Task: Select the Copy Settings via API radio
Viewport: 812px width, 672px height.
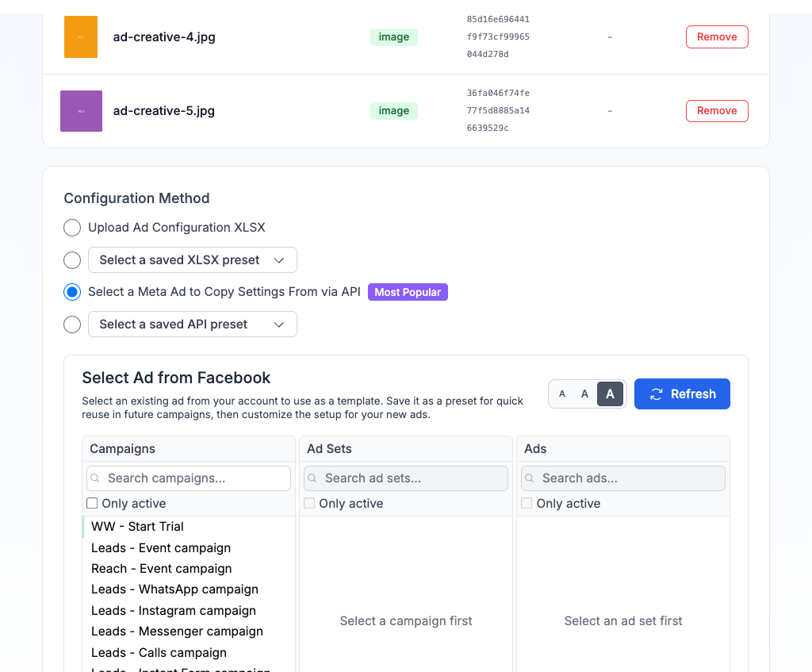Action: tap(72, 292)
